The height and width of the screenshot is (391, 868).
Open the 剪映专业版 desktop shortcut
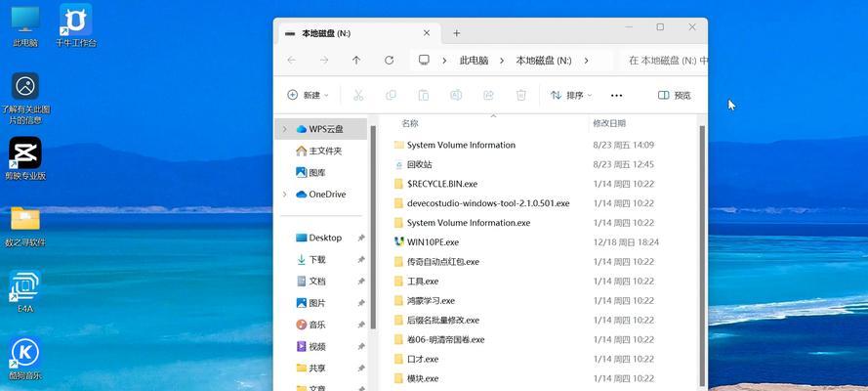25,158
